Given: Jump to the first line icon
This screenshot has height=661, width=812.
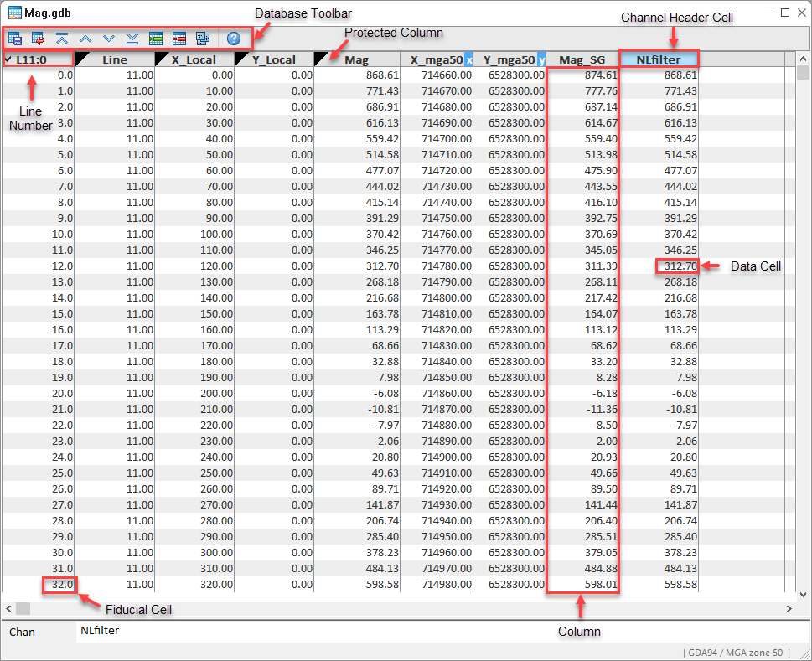Looking at the screenshot, I should (62, 38).
